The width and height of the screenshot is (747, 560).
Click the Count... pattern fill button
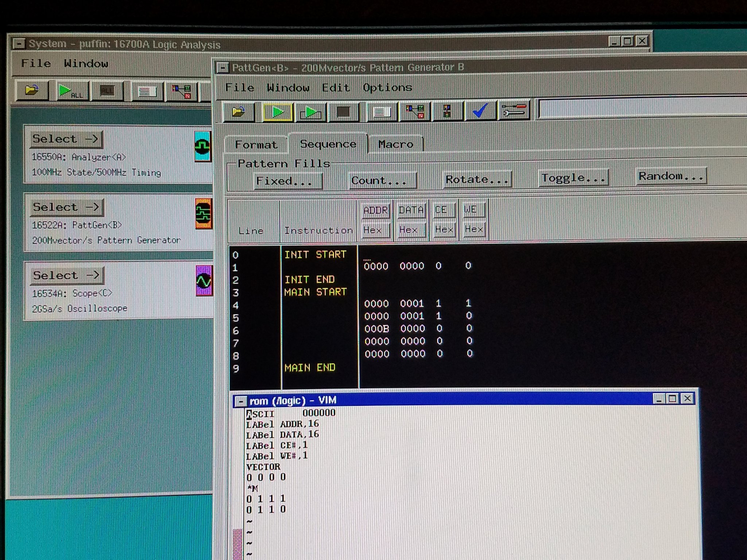point(383,180)
